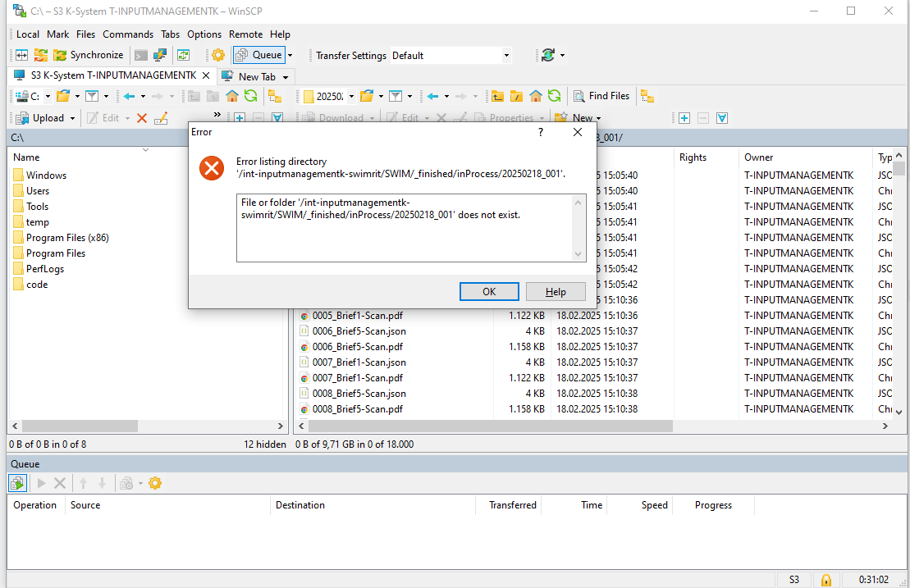
Task: Go to the remote home directory
Action: tap(536, 96)
